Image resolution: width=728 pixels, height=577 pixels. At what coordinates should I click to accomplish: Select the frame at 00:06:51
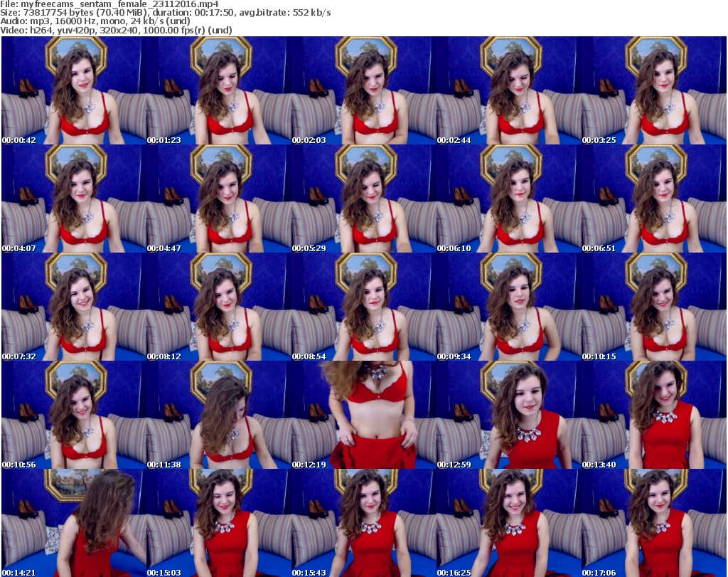654,198
